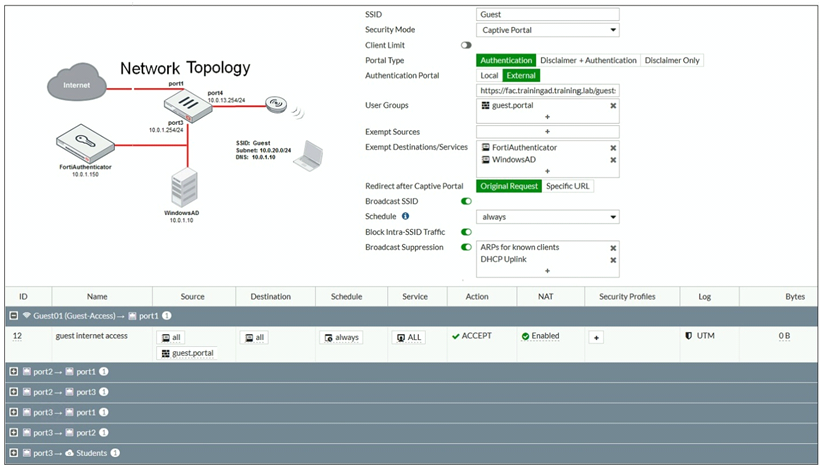Screen dimensions: 821x467
Task: Remove WindowsAD from exempt destinations
Action: pyautogui.click(x=612, y=160)
